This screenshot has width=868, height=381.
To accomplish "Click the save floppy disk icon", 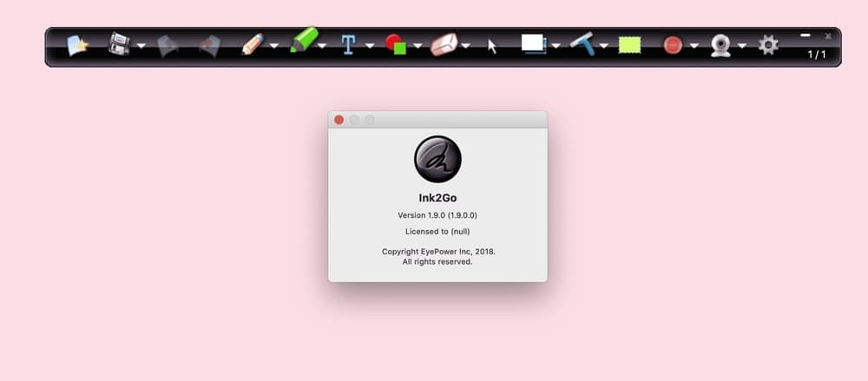I will coord(119,43).
